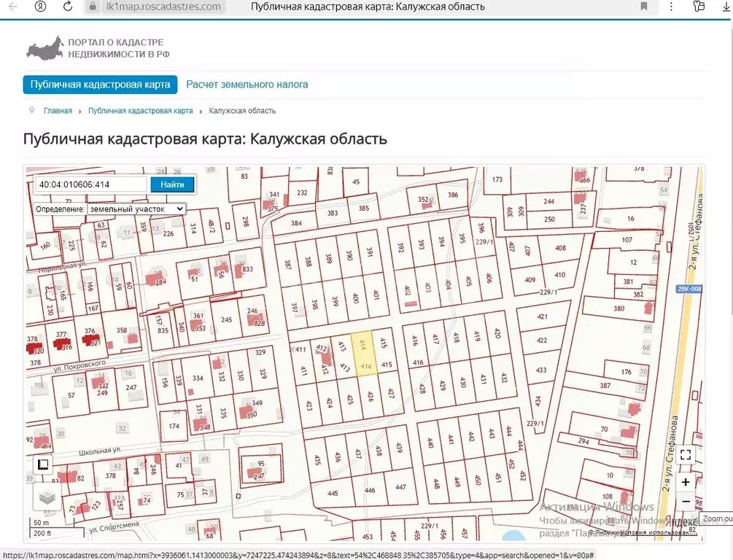Viewport: 733px width, 560px height.
Task: Zoom out of the map with minus
Action: tap(685, 502)
